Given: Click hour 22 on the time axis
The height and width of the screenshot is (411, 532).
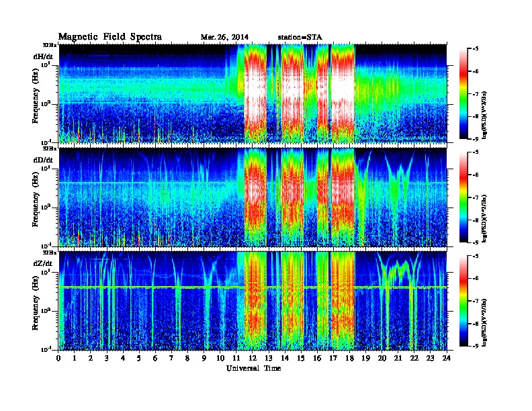Looking at the screenshot, I should 414,359.
